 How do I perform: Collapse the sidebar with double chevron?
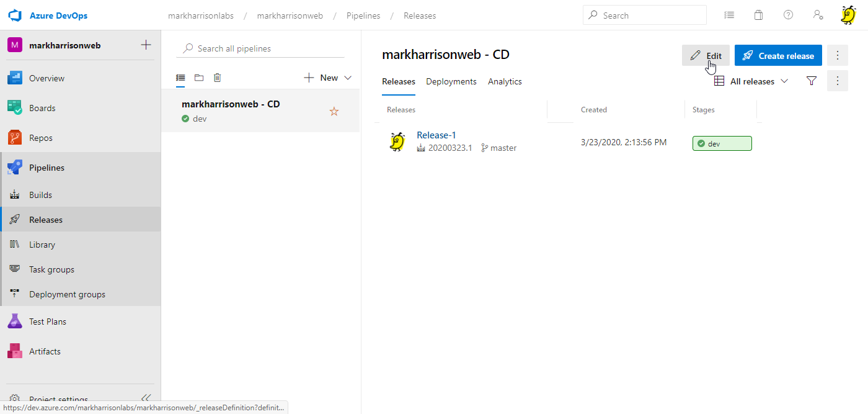[146, 398]
